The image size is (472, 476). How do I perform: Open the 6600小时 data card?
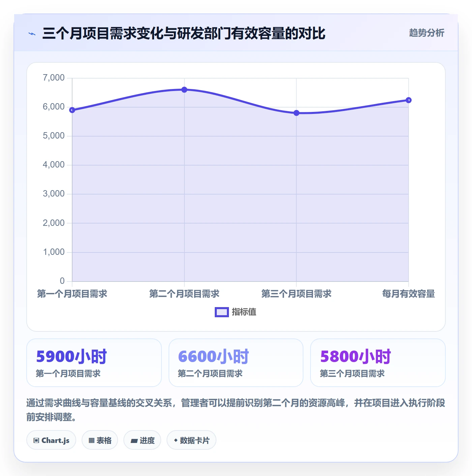pyautogui.click(x=236, y=363)
